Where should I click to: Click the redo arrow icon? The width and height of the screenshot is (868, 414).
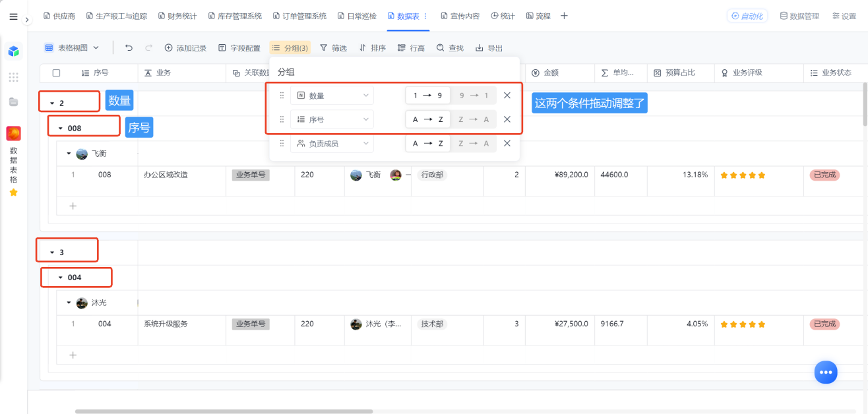[148, 47]
